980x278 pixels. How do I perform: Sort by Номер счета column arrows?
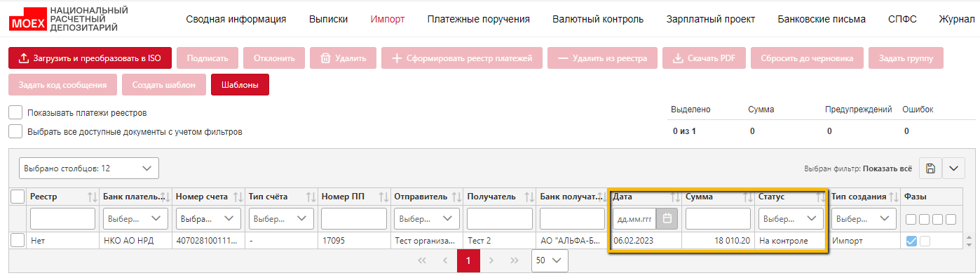[x=238, y=197]
